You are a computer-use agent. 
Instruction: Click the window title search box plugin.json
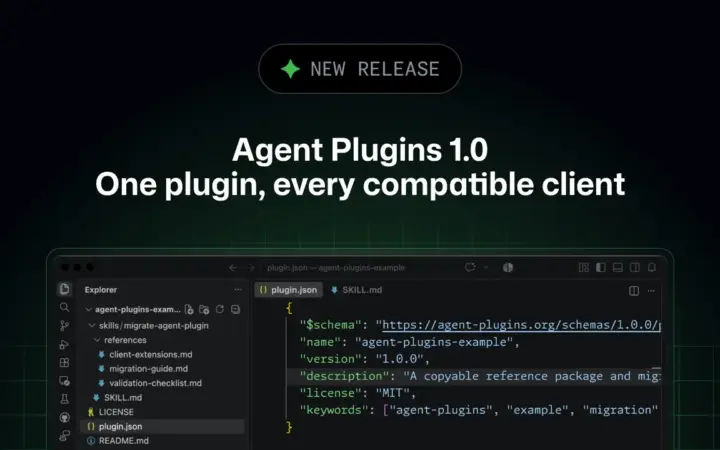coord(336,268)
